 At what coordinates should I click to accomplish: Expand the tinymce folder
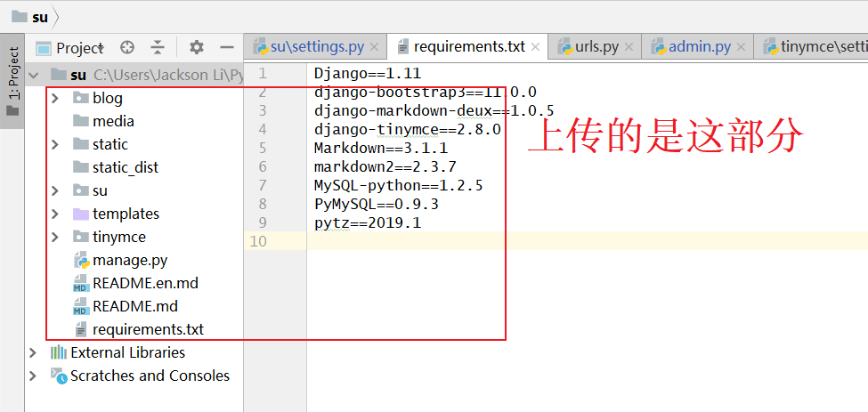[x=55, y=237]
